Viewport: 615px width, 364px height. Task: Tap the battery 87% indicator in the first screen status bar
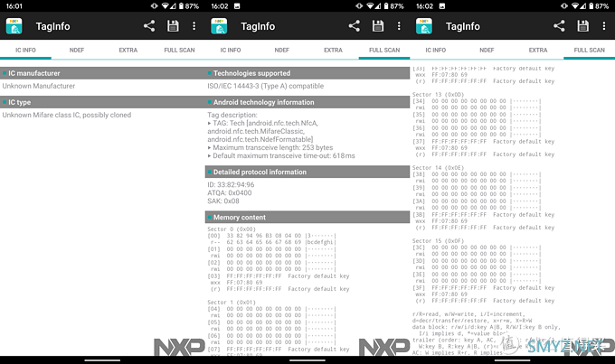pos(189,6)
